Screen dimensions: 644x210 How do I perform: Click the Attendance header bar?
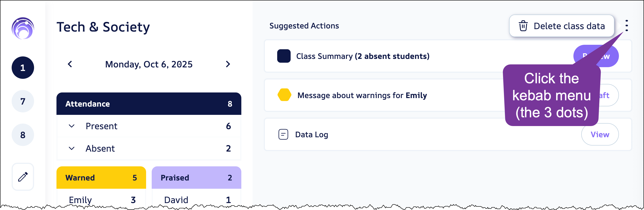[x=149, y=104]
